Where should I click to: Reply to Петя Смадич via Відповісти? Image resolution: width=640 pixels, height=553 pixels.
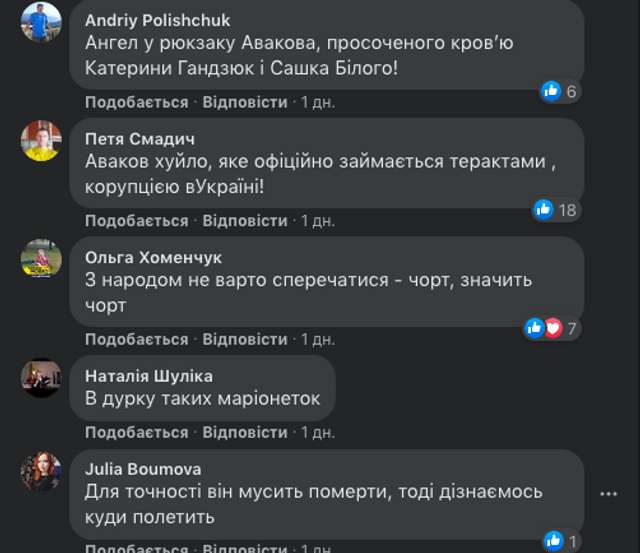[245, 220]
